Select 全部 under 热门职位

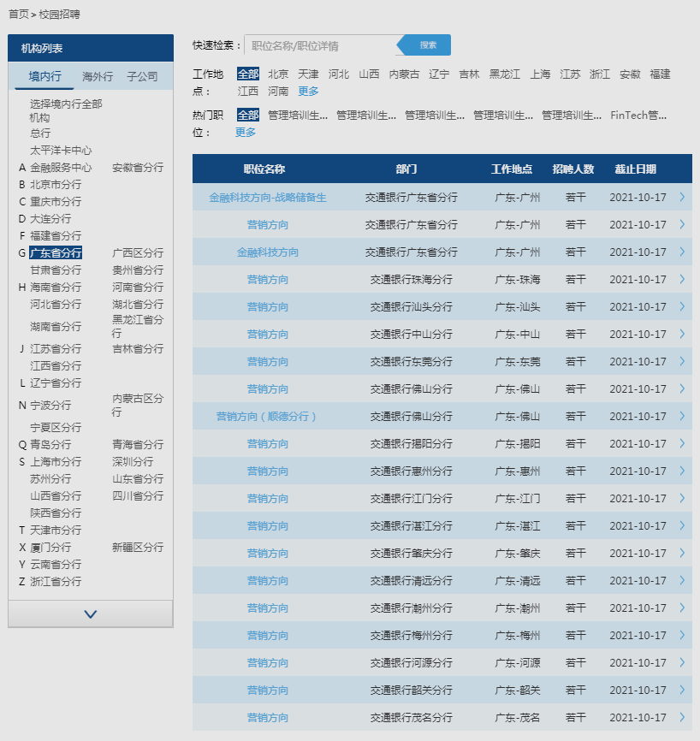(x=248, y=116)
